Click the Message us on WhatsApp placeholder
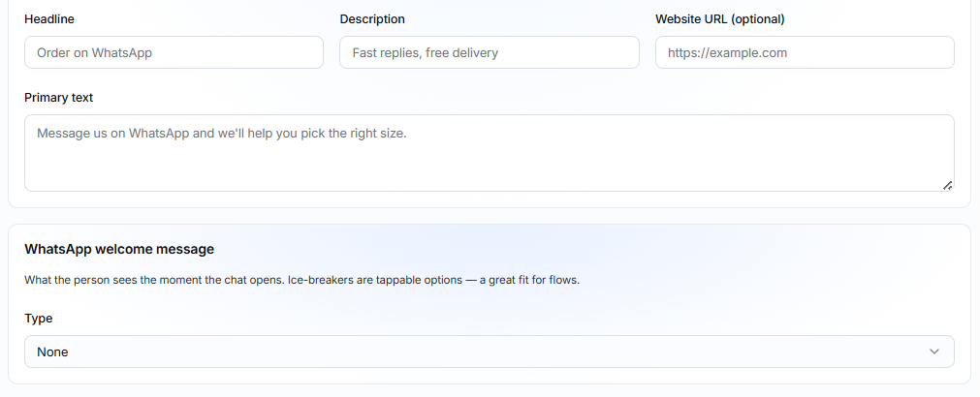Viewport: 980px width, 397px height. [222, 134]
